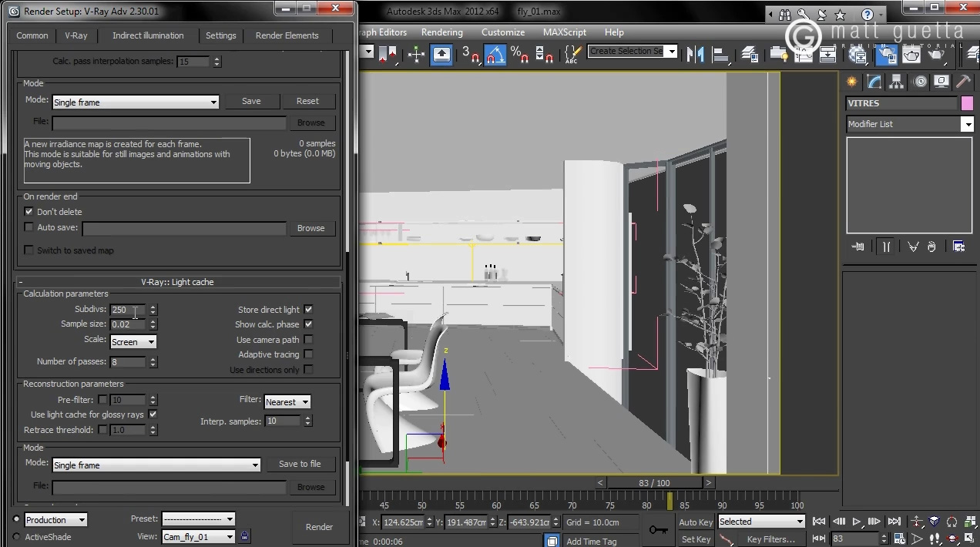
Task: Open the Create command panel tab
Action: (x=852, y=82)
